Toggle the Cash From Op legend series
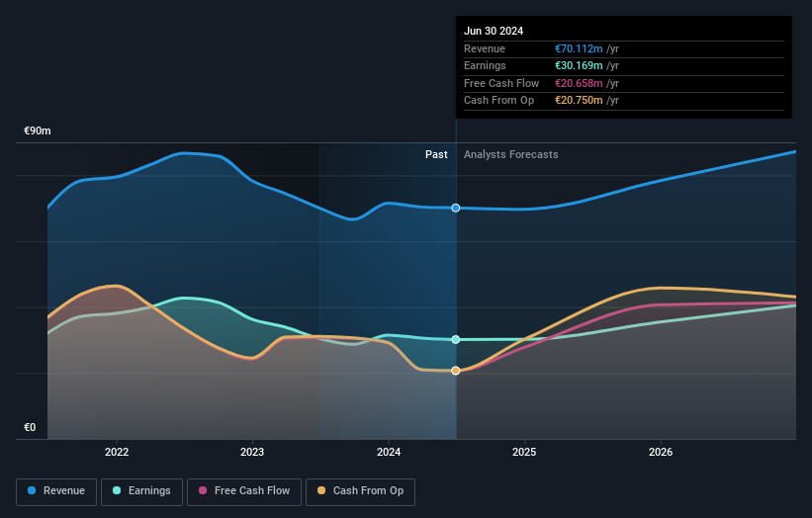The image size is (812, 518). [360, 491]
